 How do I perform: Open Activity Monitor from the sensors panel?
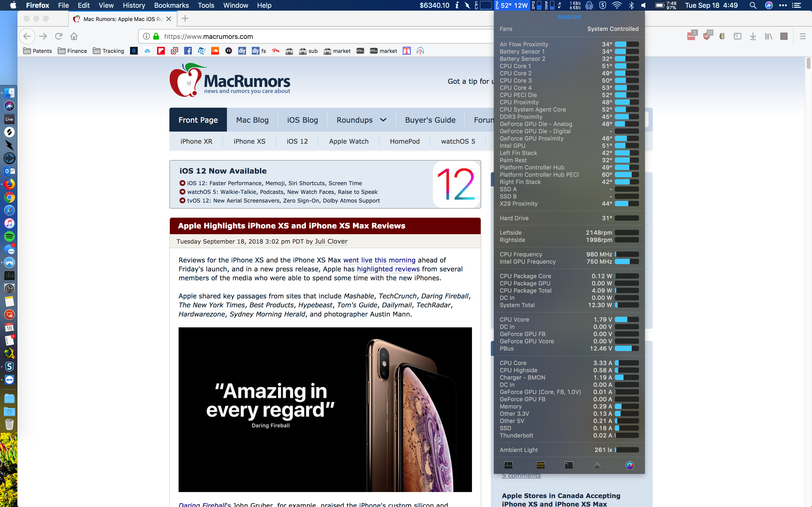[x=508, y=465]
